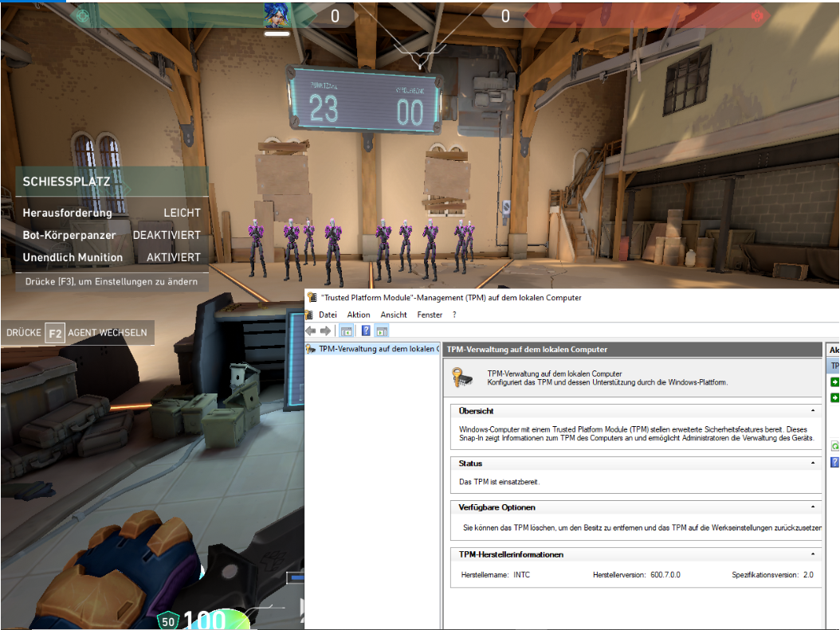Click the scoreboard number 00 in the game
This screenshot has height=630, width=840.
(410, 112)
